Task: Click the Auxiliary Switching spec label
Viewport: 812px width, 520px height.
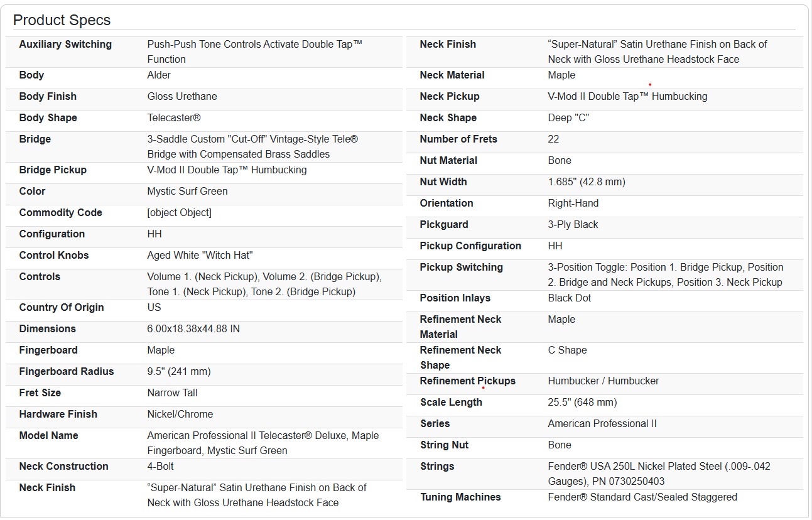Action: (65, 45)
